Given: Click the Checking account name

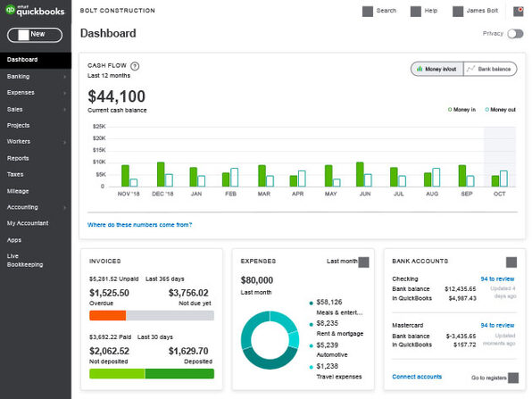Looking at the screenshot, I should tap(405, 278).
